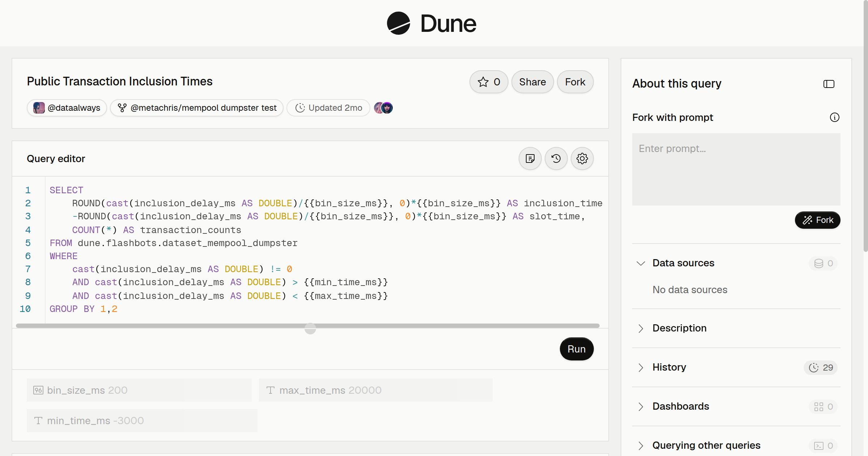
Task: Click the bin_size_ms parameter type icon
Action: coord(38,390)
